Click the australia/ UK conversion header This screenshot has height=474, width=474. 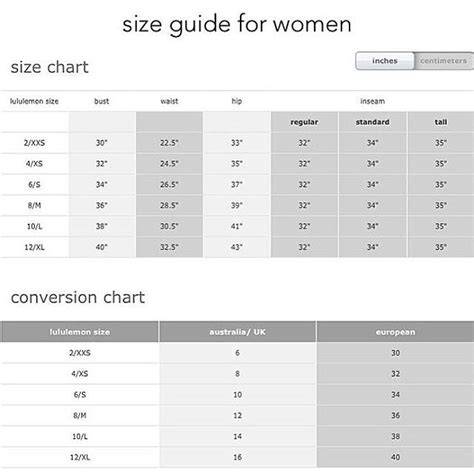[237, 332]
